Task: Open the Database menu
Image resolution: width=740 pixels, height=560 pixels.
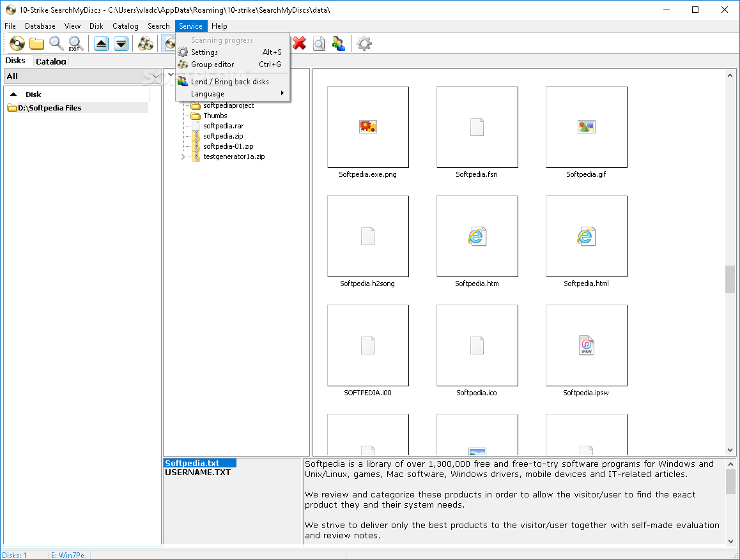Action: coord(40,26)
